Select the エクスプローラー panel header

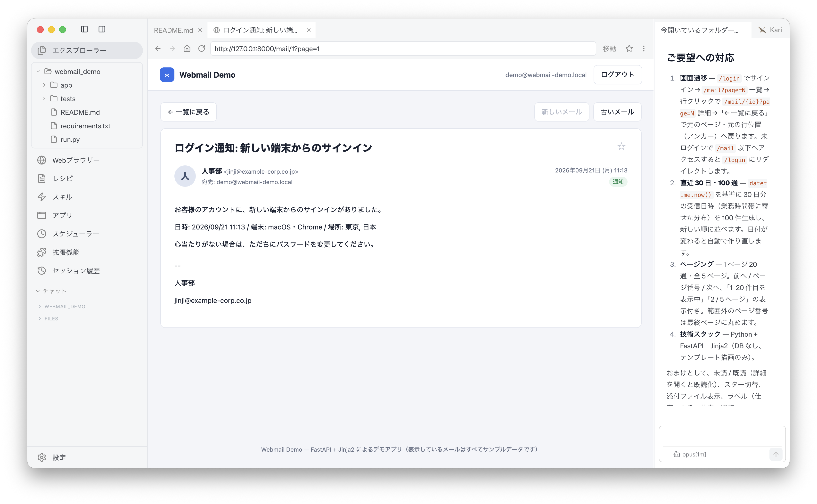point(87,50)
